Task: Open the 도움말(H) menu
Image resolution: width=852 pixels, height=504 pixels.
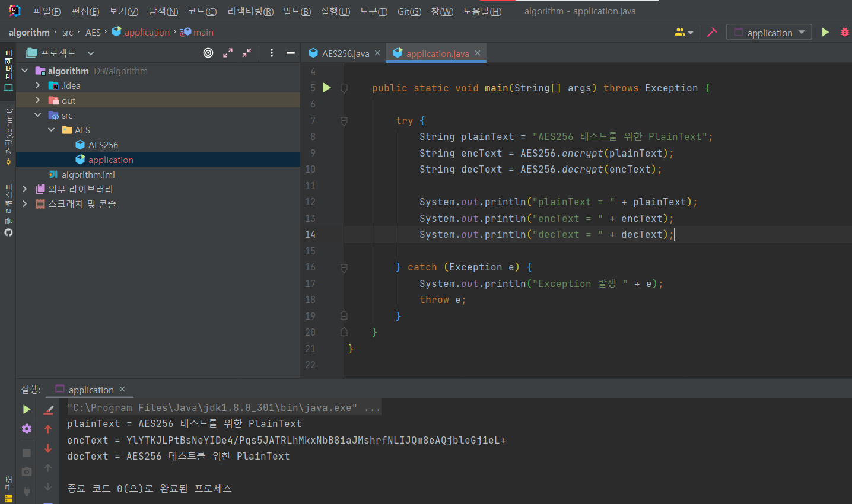Action: (482, 11)
